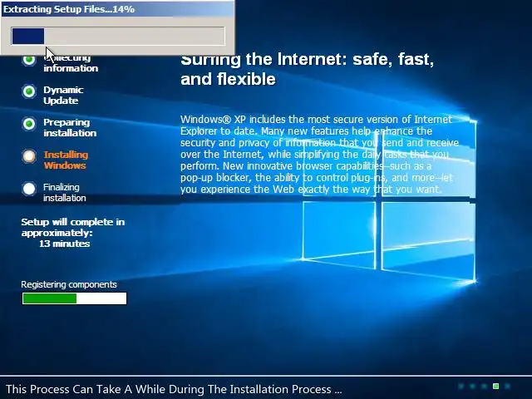532x399 pixels.
Task: Click the Windows logo on the wallpaper
Action: 390,200
